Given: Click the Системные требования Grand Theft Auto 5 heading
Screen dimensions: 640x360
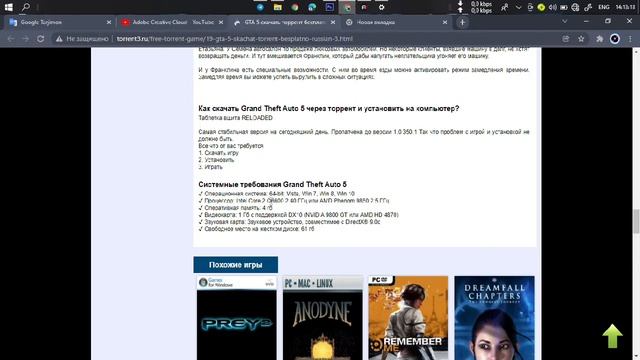Looking at the screenshot, I should (x=272, y=184).
